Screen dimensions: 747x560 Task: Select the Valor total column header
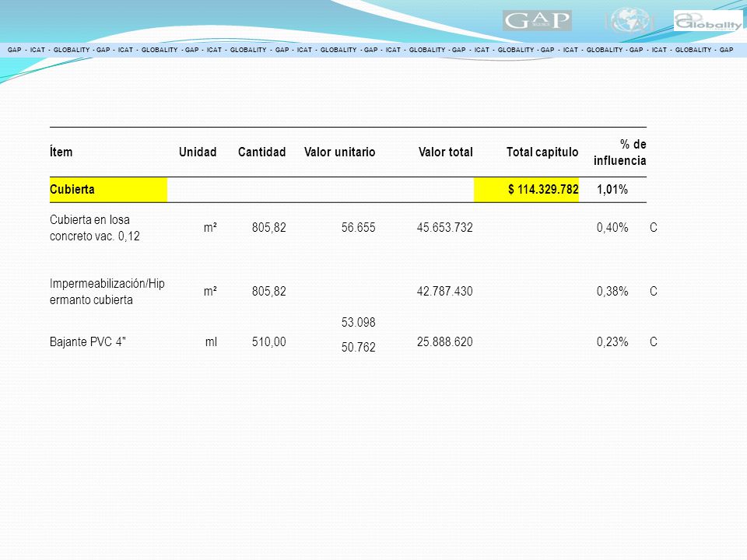(445, 152)
